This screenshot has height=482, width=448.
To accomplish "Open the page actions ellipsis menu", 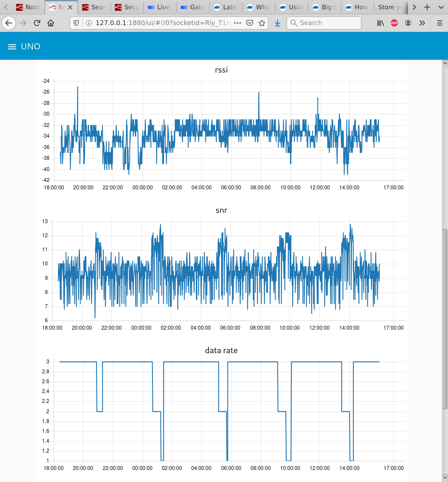I will 237,23.
